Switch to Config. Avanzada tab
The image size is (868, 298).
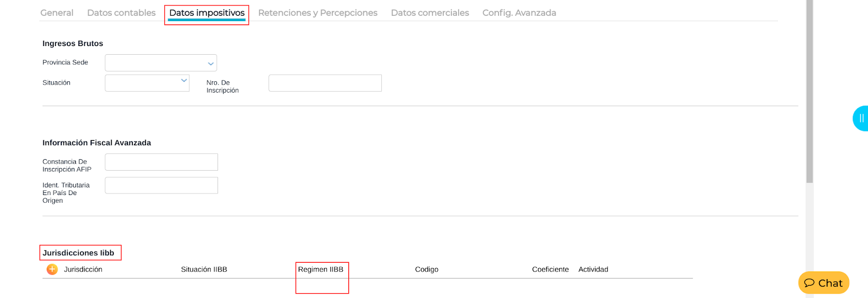click(x=519, y=12)
